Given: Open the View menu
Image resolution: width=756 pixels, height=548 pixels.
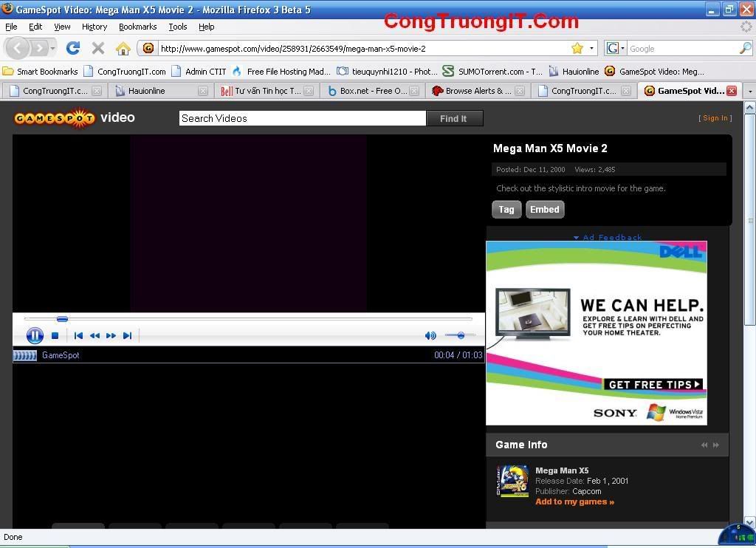Looking at the screenshot, I should pyautogui.click(x=62, y=27).
